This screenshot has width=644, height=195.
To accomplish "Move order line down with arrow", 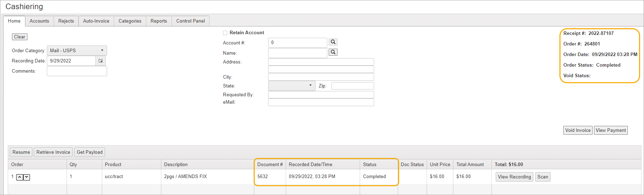I will [x=27, y=177].
